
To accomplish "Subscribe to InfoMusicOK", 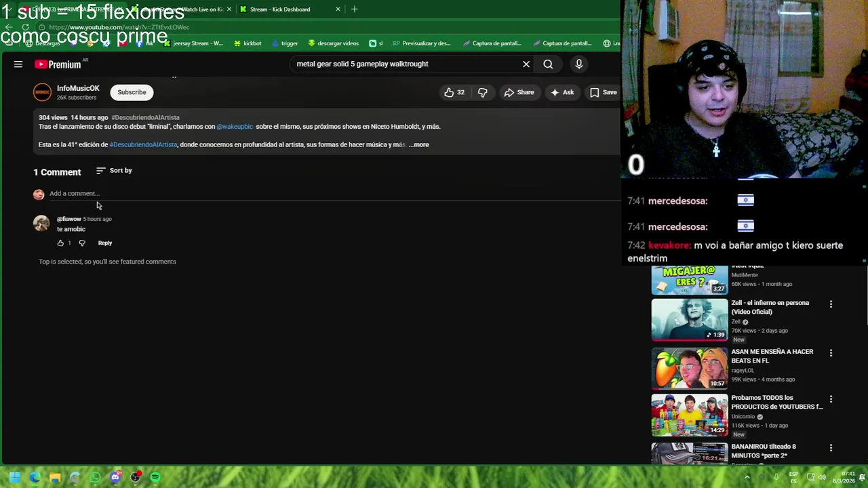I will click(x=132, y=93).
